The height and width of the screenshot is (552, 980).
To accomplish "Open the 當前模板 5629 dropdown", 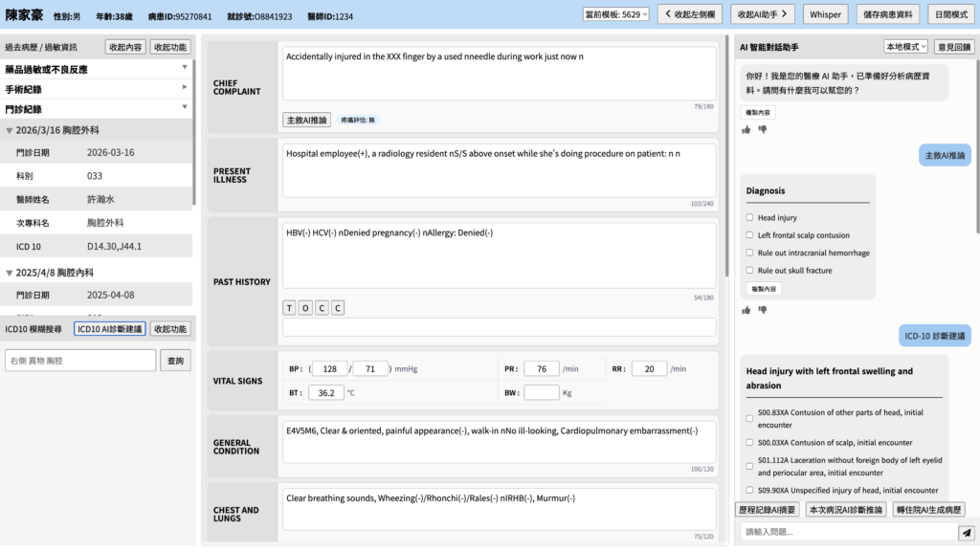I will (615, 14).
